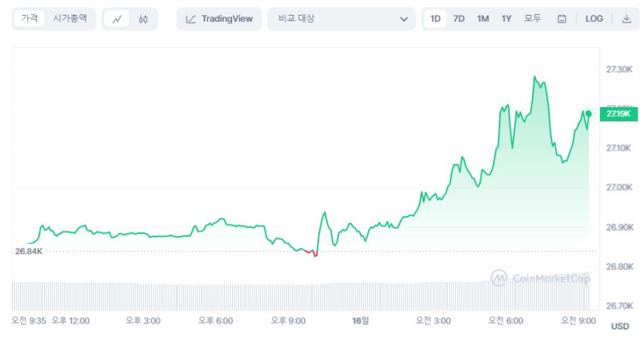Select the 7D time range
The width and height of the screenshot is (644, 343).
pyautogui.click(x=459, y=19)
